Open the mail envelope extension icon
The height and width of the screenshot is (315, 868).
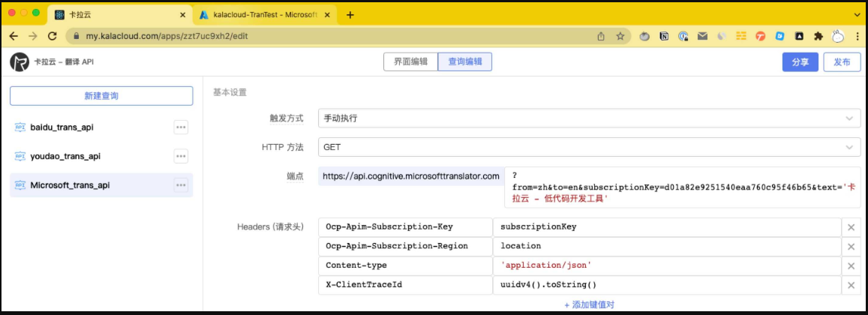(702, 37)
